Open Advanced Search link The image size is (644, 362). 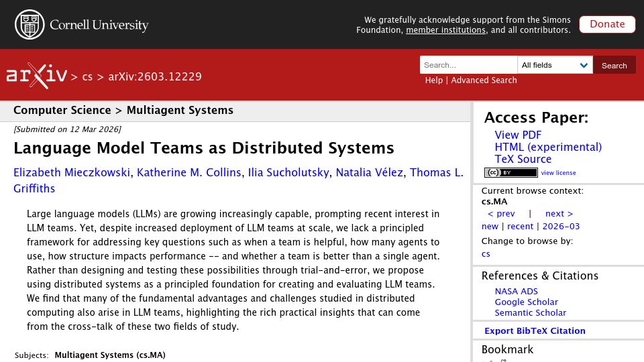pos(484,80)
